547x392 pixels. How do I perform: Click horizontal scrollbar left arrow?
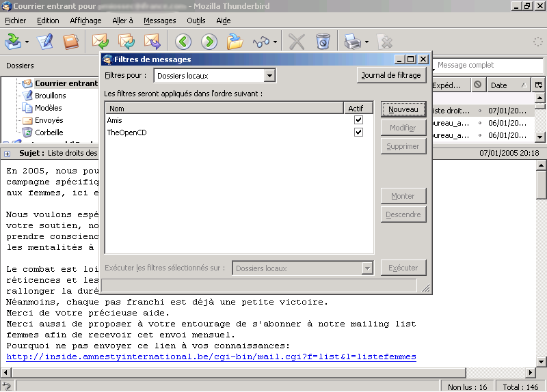[x=5, y=372]
